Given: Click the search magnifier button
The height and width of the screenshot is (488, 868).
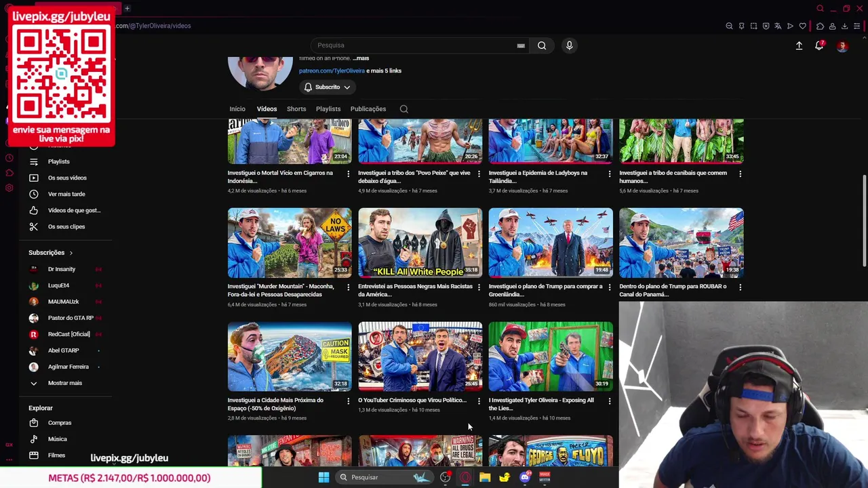Looking at the screenshot, I should tap(542, 45).
